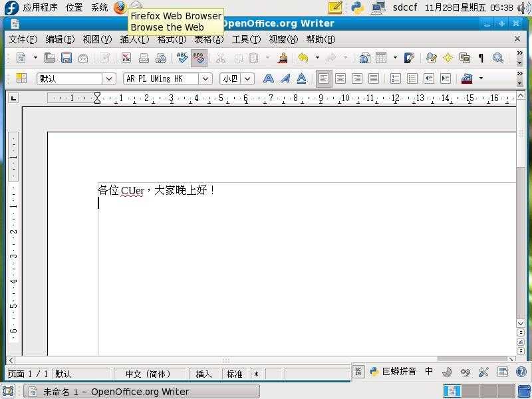Launch Firefox from the top panel

click(x=120, y=7)
